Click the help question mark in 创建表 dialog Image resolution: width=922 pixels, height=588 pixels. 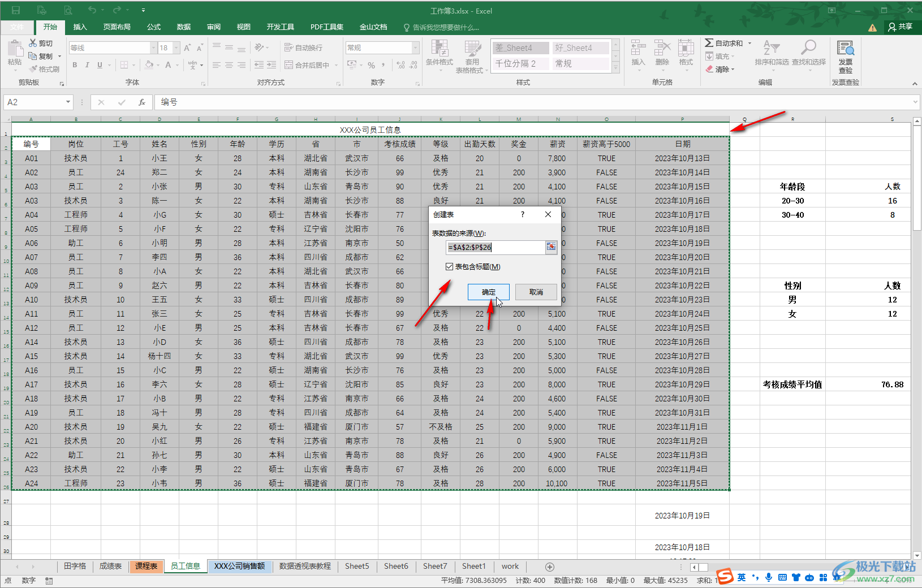[x=523, y=214]
